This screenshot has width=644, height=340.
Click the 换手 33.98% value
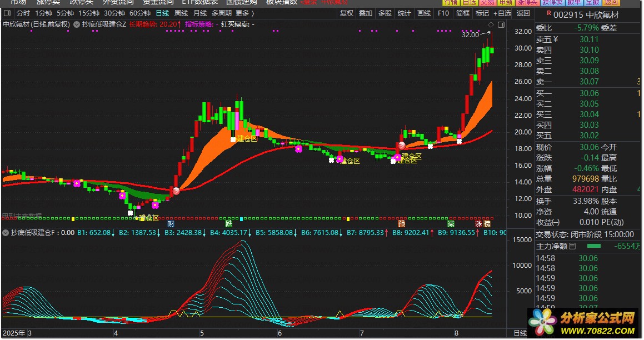click(x=586, y=201)
